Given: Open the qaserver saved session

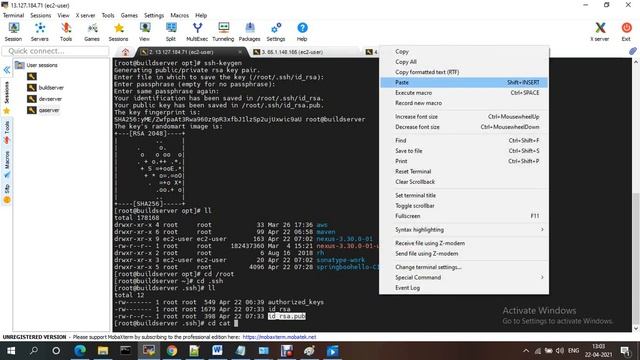Looking at the screenshot, I should click(x=44, y=110).
